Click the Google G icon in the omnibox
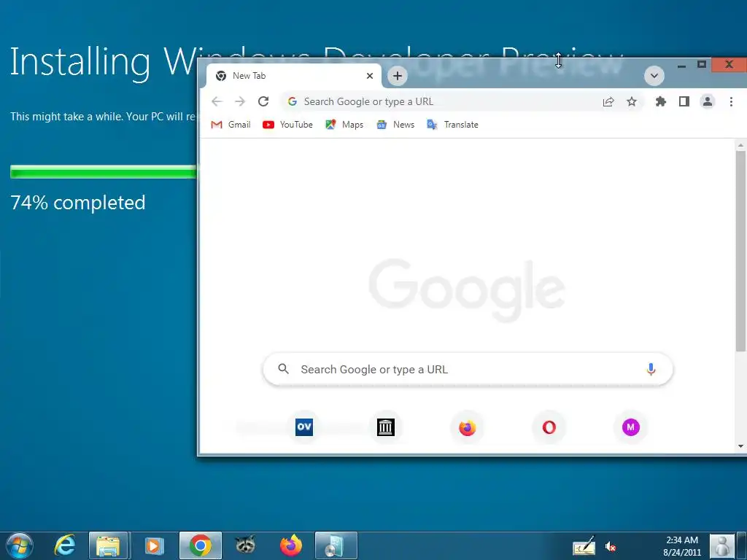Image resolution: width=747 pixels, height=560 pixels. [x=293, y=101]
